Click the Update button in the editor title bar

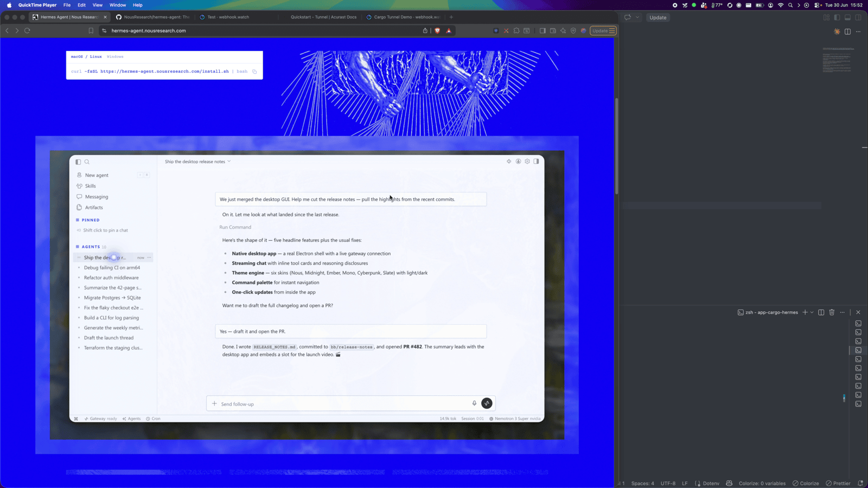[658, 17]
